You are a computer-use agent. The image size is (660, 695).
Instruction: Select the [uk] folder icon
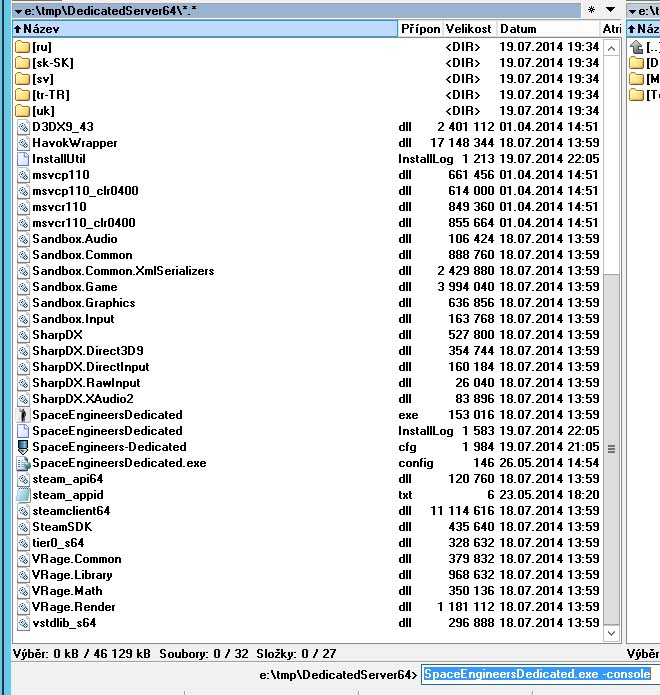point(22,111)
